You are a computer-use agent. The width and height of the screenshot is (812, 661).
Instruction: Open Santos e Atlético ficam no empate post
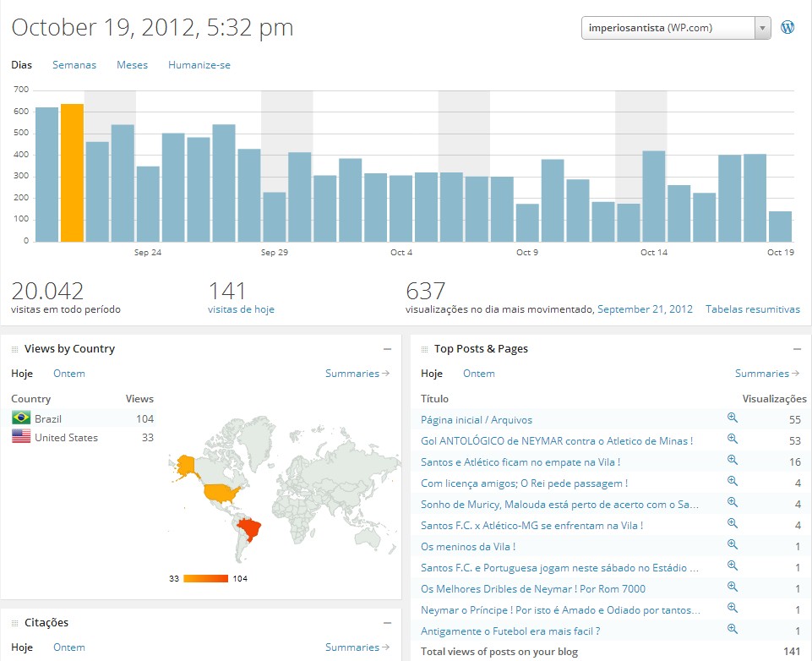coord(520,462)
